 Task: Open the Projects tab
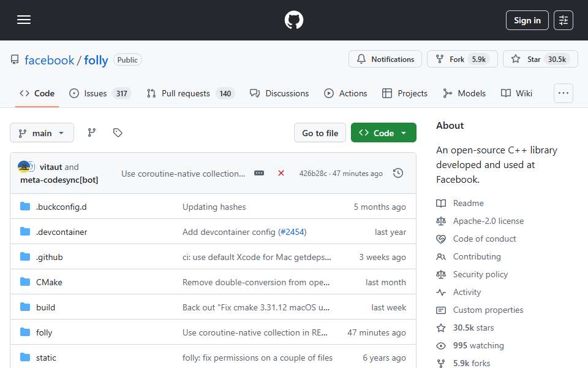coord(405,93)
